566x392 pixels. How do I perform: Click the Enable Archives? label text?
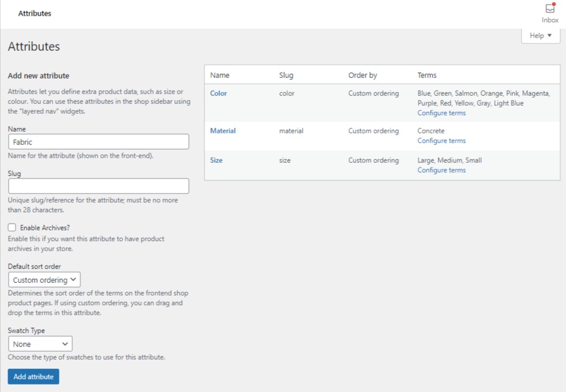coord(45,228)
